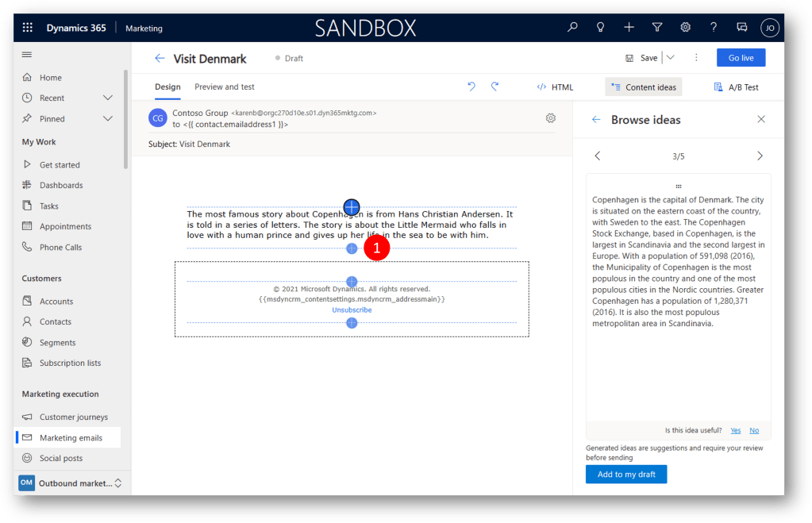Open the app launcher waffle icon
Image resolution: width=812 pixels, height=523 pixels.
coord(28,28)
